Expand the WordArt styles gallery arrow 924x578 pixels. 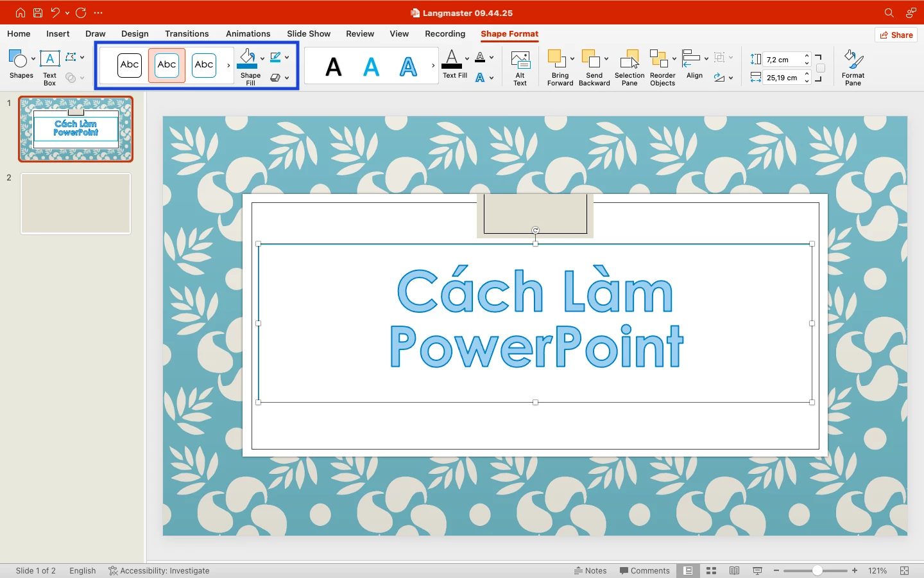pos(433,66)
